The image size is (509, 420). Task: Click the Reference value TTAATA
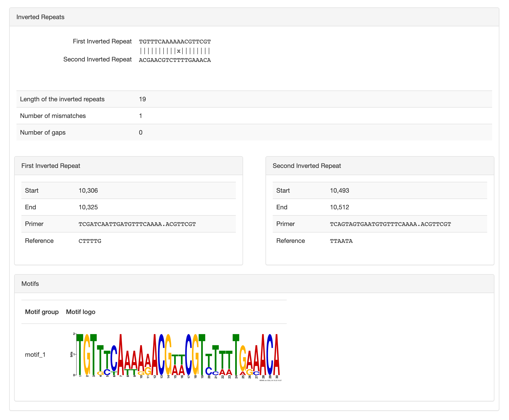pos(341,241)
